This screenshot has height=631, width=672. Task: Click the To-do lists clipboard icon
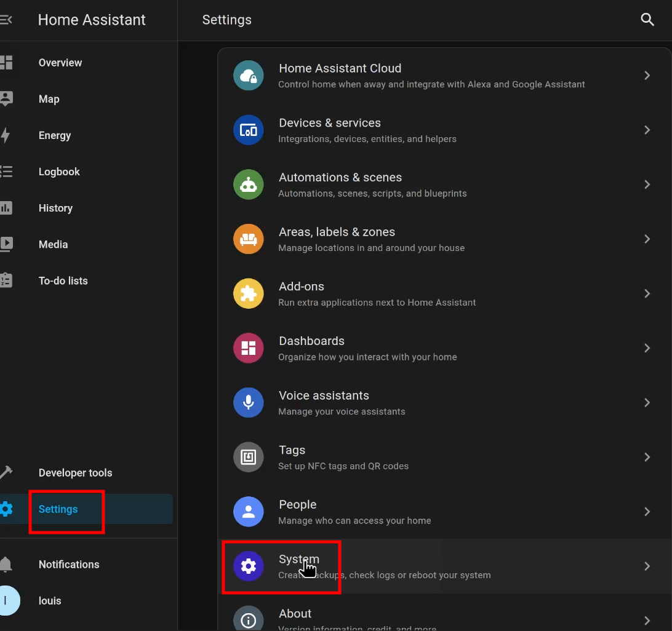[6, 280]
